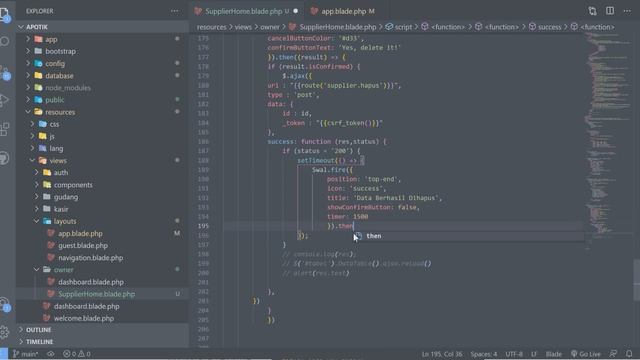
Task: Click script breadcrumb segment
Action: 399,27
